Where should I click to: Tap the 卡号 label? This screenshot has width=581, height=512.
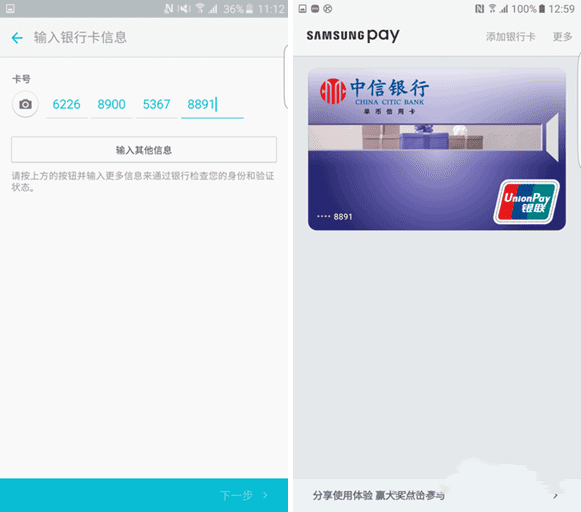click(21, 79)
